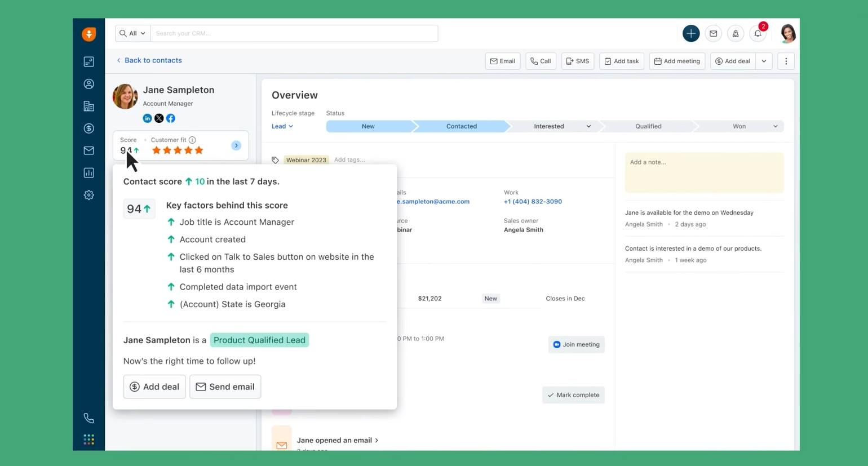Click Send email in score popup
868x466 pixels.
pyautogui.click(x=225, y=387)
